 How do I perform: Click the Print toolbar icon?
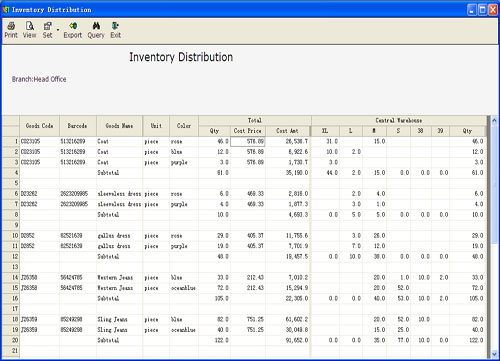coord(11,30)
